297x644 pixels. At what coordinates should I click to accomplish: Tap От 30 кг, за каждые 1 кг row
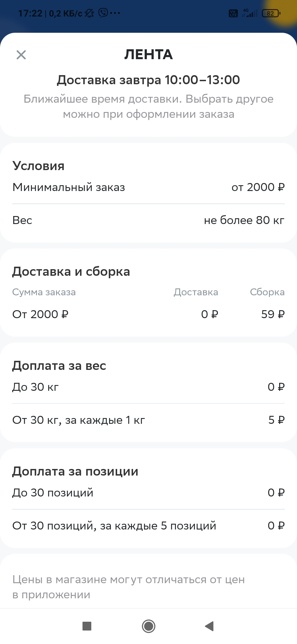pos(148,420)
